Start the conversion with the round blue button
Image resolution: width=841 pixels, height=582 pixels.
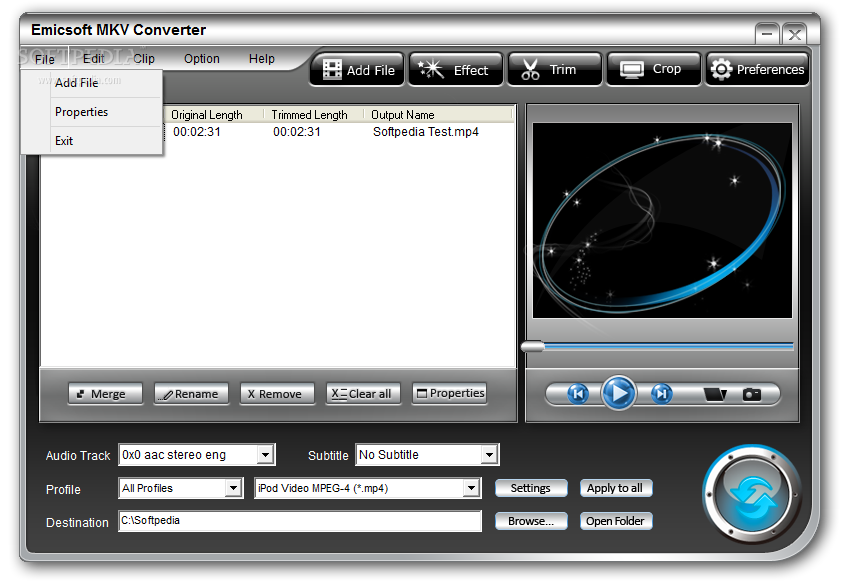(x=752, y=495)
